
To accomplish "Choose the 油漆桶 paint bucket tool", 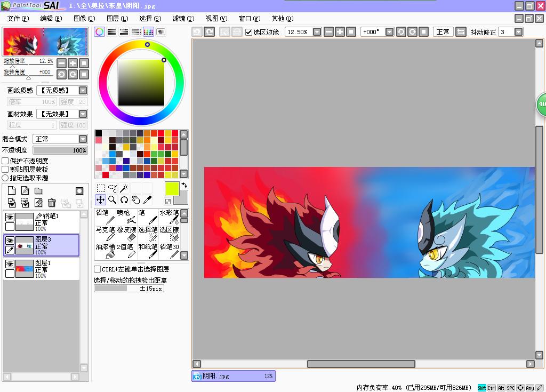I will (x=105, y=251).
